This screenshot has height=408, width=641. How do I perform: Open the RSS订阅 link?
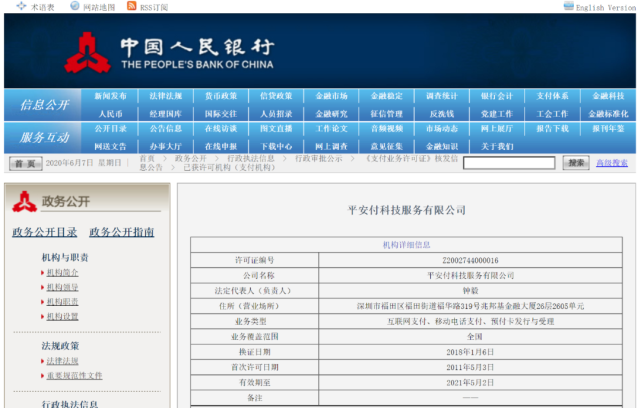pyautogui.click(x=154, y=8)
